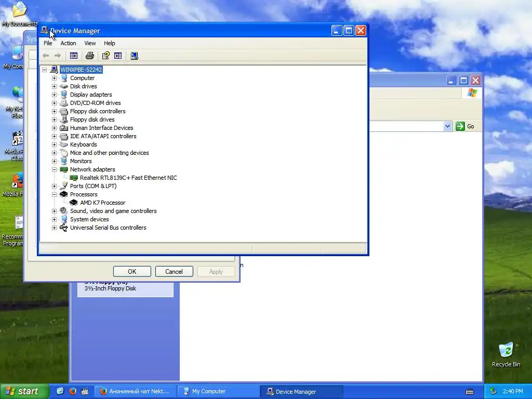Open address bar dropdown in My Computer window

pos(447,126)
